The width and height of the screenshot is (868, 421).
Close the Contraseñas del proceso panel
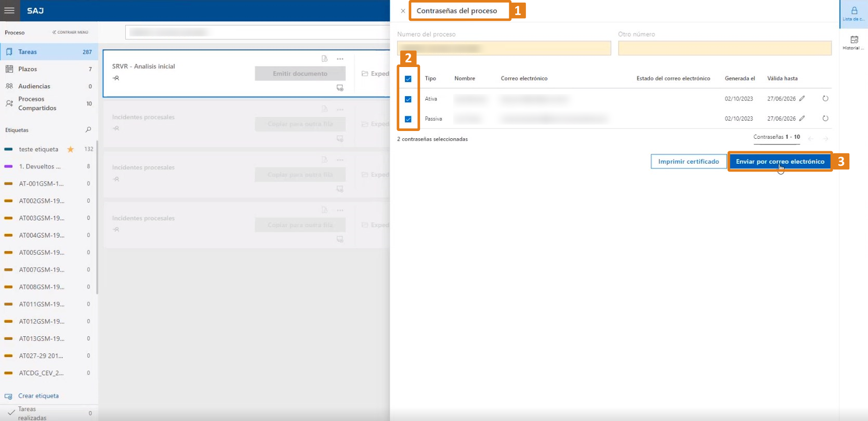click(x=403, y=11)
